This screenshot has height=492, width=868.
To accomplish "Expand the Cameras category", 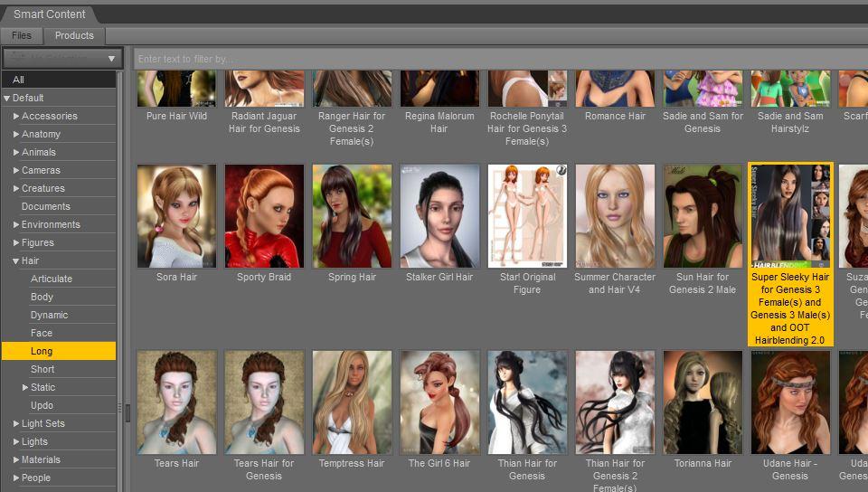I will pyautogui.click(x=16, y=170).
